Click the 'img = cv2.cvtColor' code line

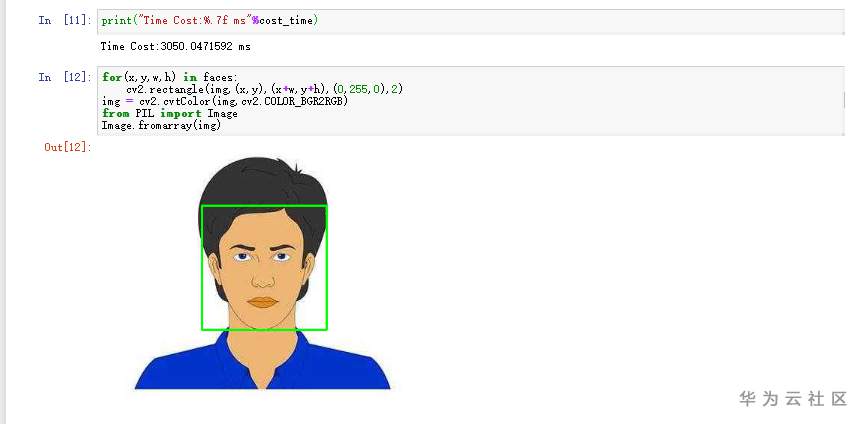click(225, 101)
